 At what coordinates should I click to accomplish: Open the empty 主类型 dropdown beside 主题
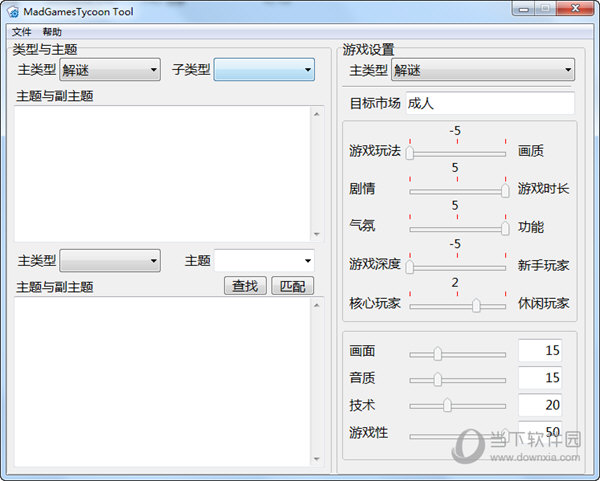(x=110, y=261)
